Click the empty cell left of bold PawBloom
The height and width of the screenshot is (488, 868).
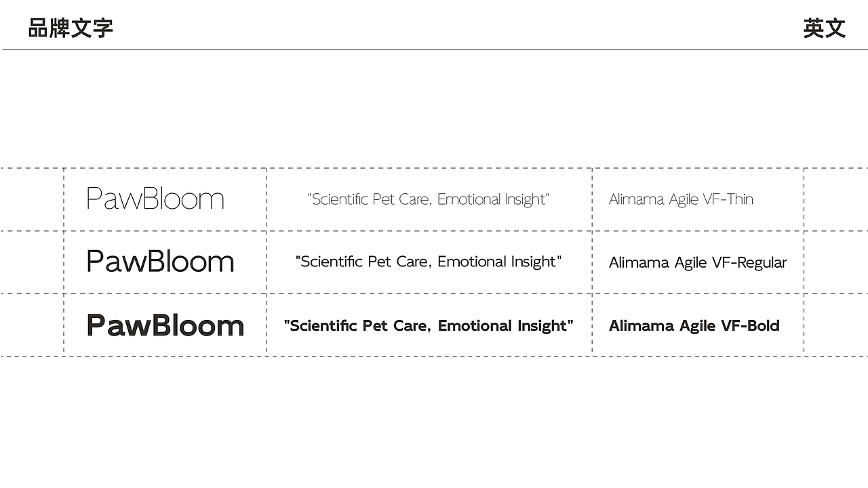click(x=32, y=325)
